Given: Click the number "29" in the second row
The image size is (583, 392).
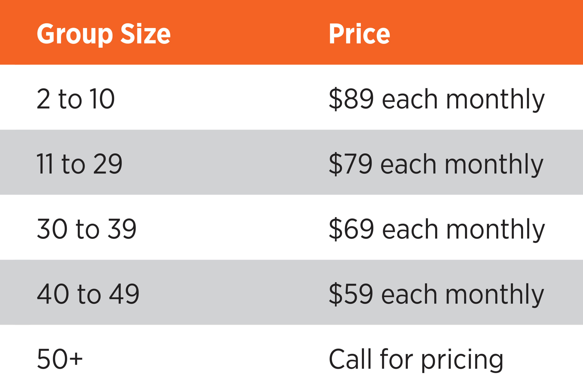Looking at the screenshot, I should pyautogui.click(x=108, y=164).
